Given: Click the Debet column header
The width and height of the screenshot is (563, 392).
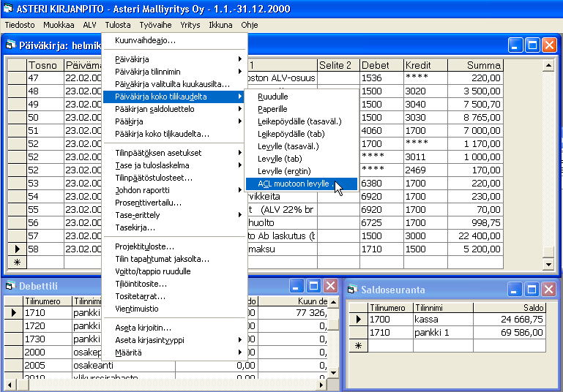Looking at the screenshot, I should tap(381, 65).
